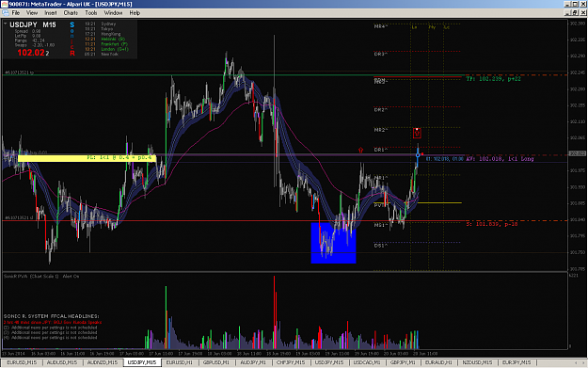Switch to the EURAUD,H1 chart tab

tap(438, 362)
